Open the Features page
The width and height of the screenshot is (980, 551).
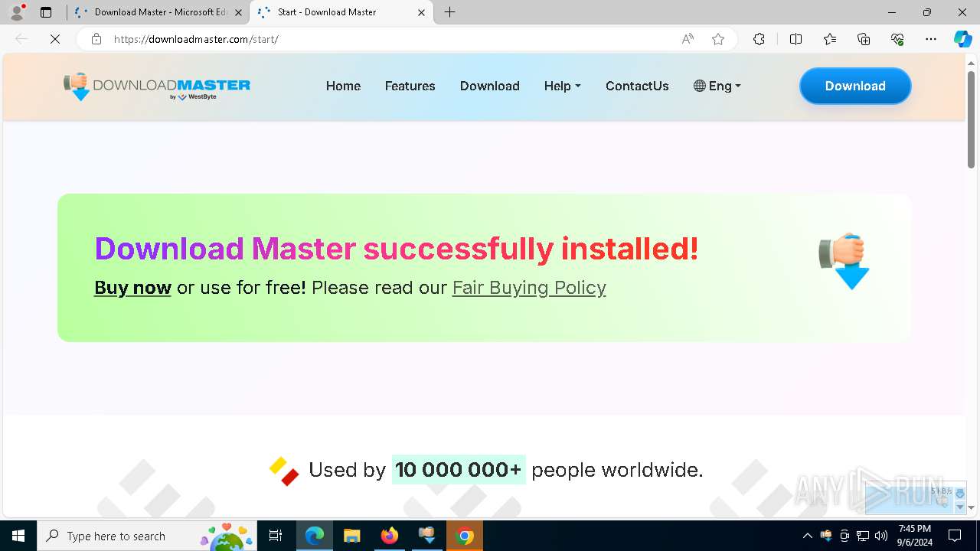(x=410, y=86)
